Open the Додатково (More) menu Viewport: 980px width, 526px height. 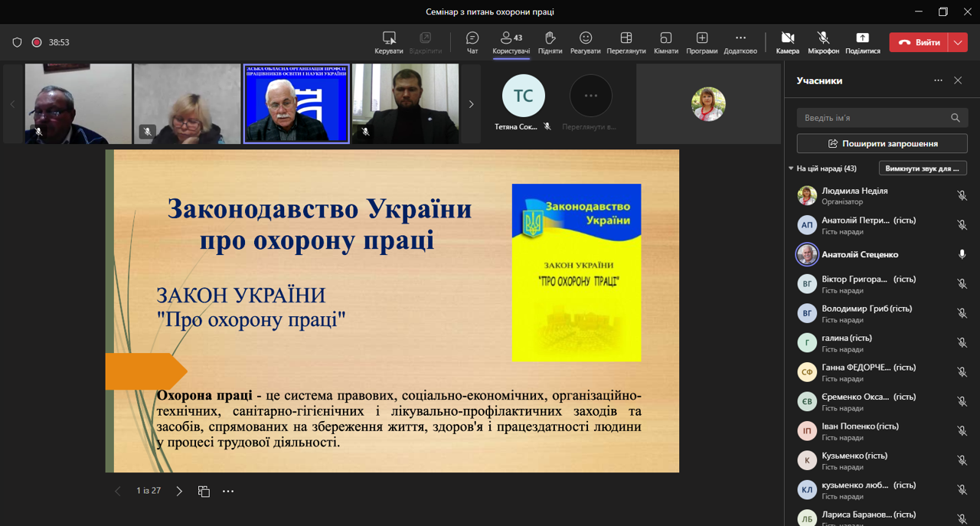[740, 42]
